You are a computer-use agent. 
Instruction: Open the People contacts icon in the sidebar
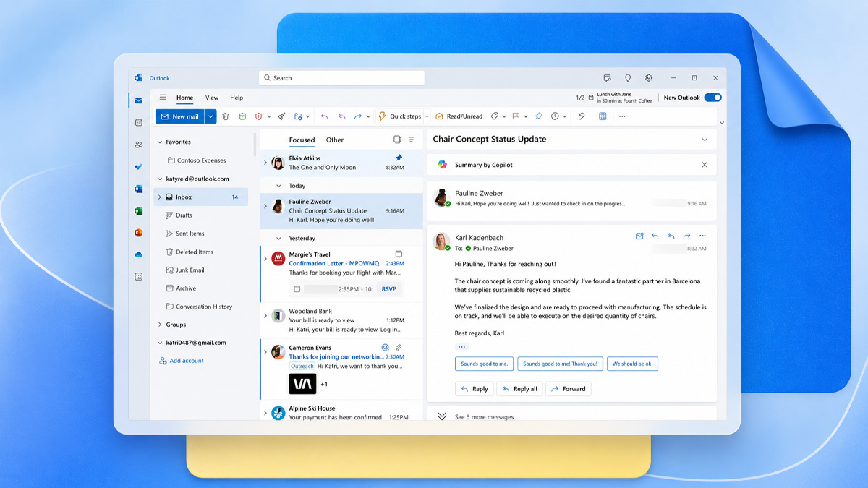tap(138, 145)
